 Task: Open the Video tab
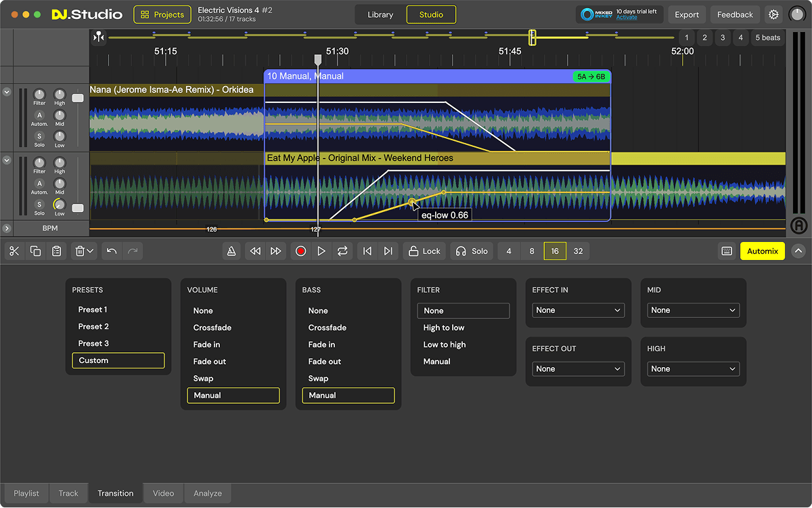tap(163, 493)
